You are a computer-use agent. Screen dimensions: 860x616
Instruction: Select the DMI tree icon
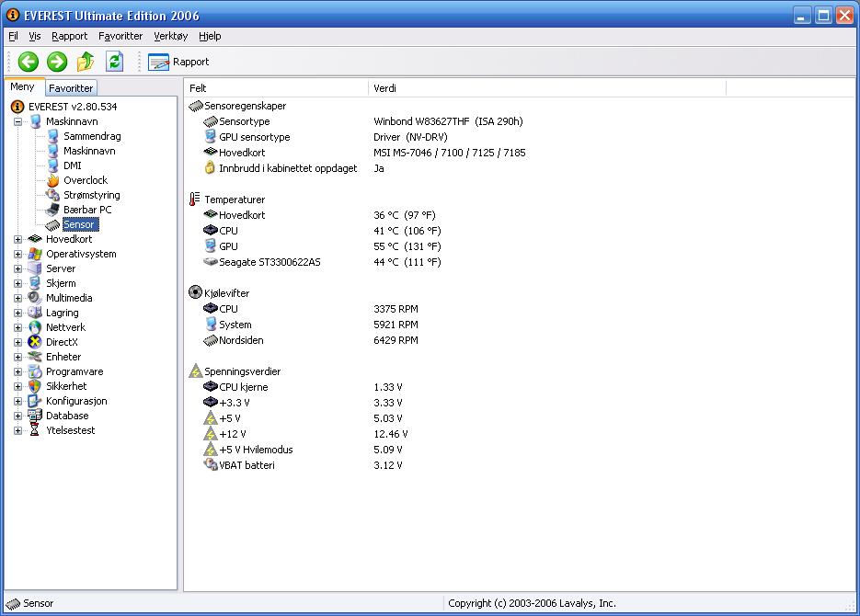pos(53,165)
